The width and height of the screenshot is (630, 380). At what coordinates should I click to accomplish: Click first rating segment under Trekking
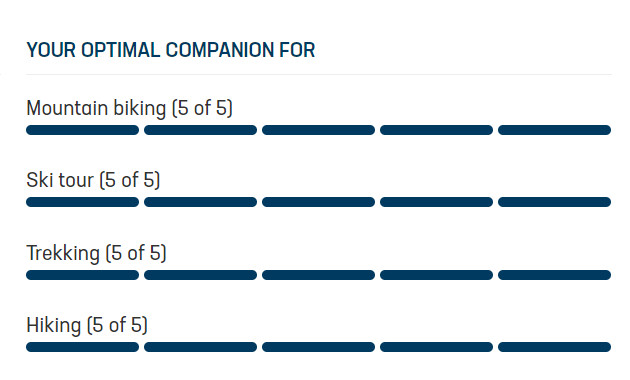[82, 275]
